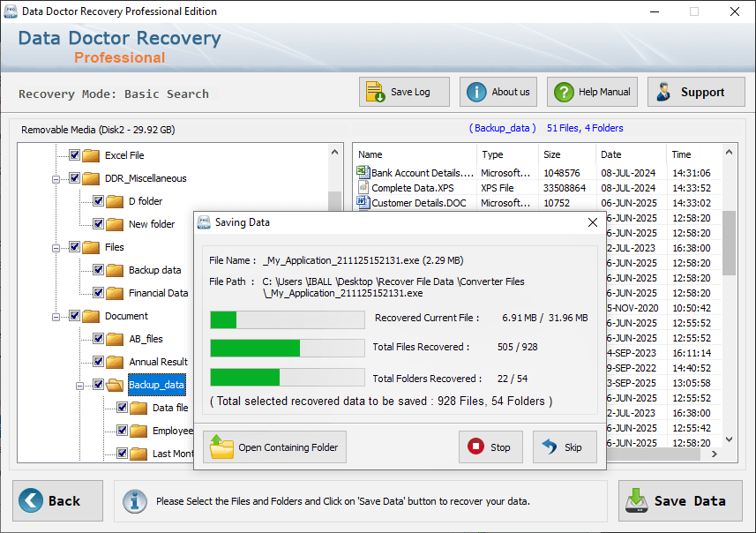This screenshot has height=533, width=756.
Task: Collapse the DDR_Miscellaneous tree node
Action: click(56, 179)
